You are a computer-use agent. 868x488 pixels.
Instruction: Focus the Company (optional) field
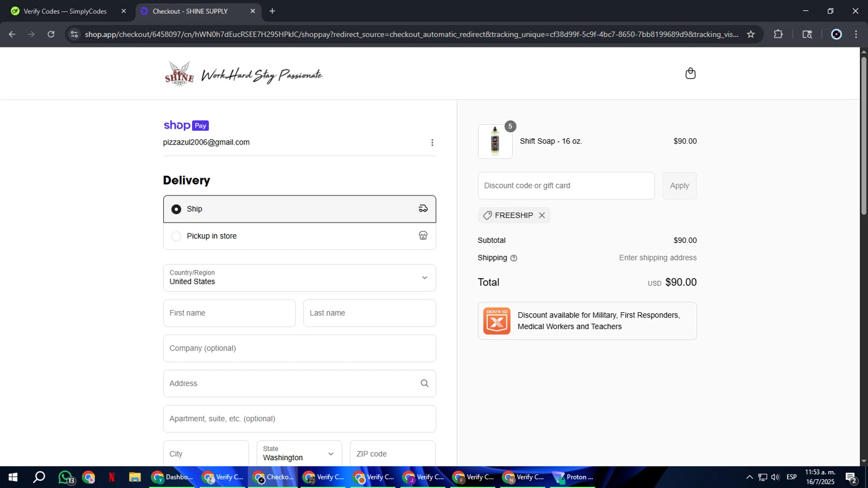pos(299,348)
